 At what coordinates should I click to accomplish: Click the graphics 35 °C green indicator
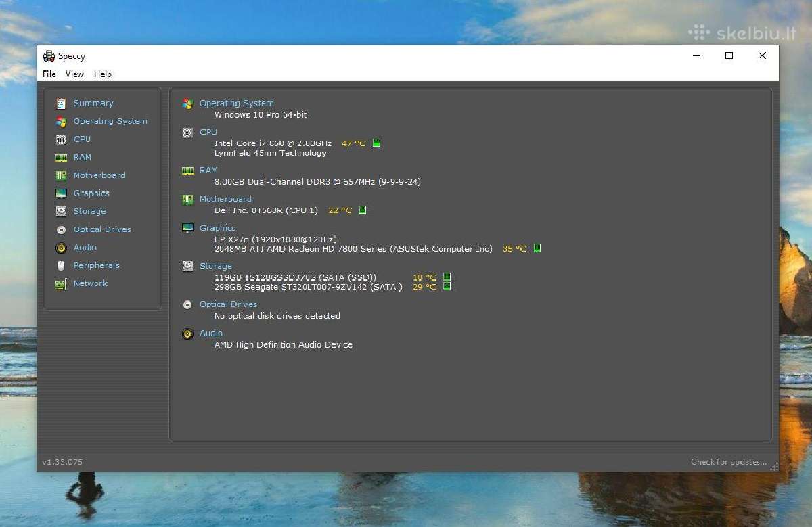pos(537,248)
